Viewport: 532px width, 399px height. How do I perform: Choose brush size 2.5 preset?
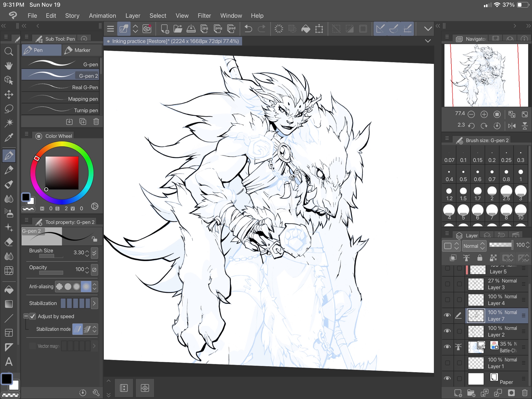(506, 193)
